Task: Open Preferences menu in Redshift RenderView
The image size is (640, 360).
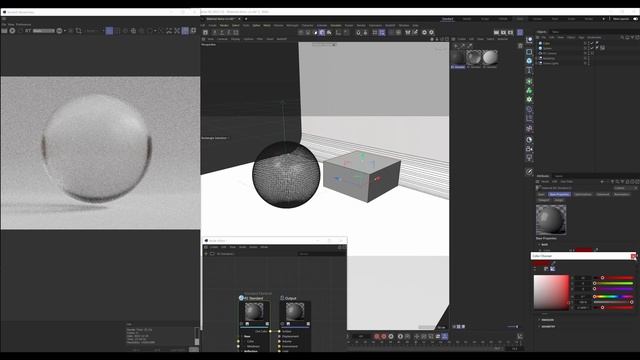Action: pyautogui.click(x=23, y=24)
